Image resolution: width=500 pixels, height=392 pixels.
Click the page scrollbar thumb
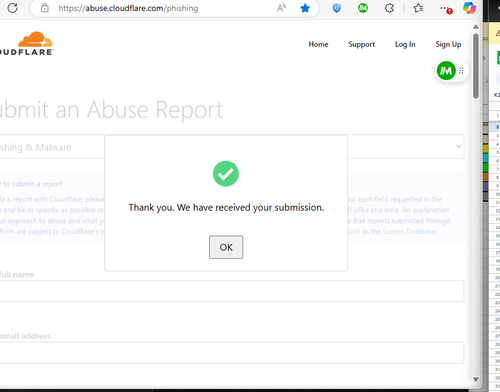(x=476, y=66)
